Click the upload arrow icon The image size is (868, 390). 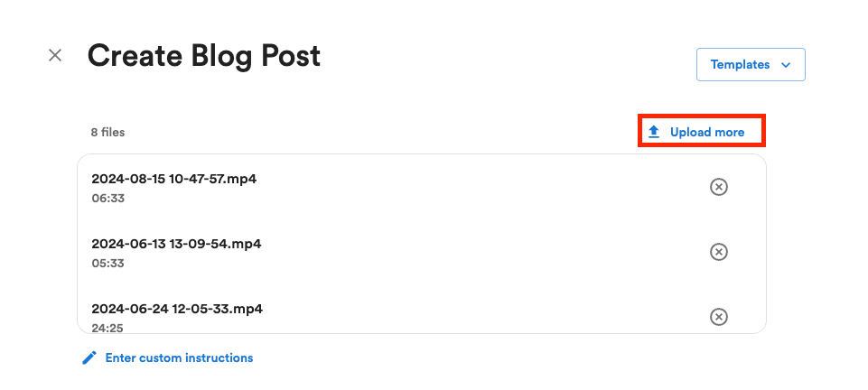tap(654, 132)
